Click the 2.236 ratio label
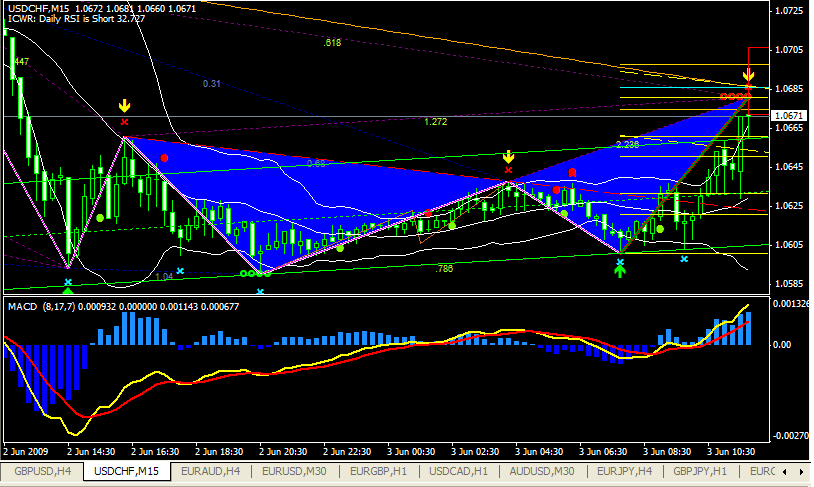 tap(628, 144)
